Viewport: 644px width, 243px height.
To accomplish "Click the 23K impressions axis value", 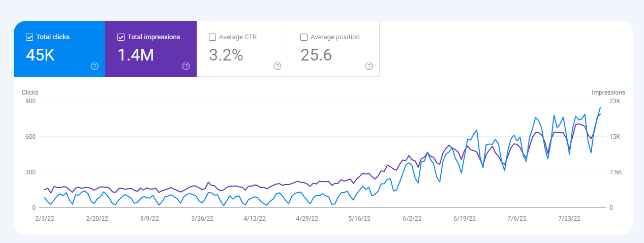I will tap(615, 101).
